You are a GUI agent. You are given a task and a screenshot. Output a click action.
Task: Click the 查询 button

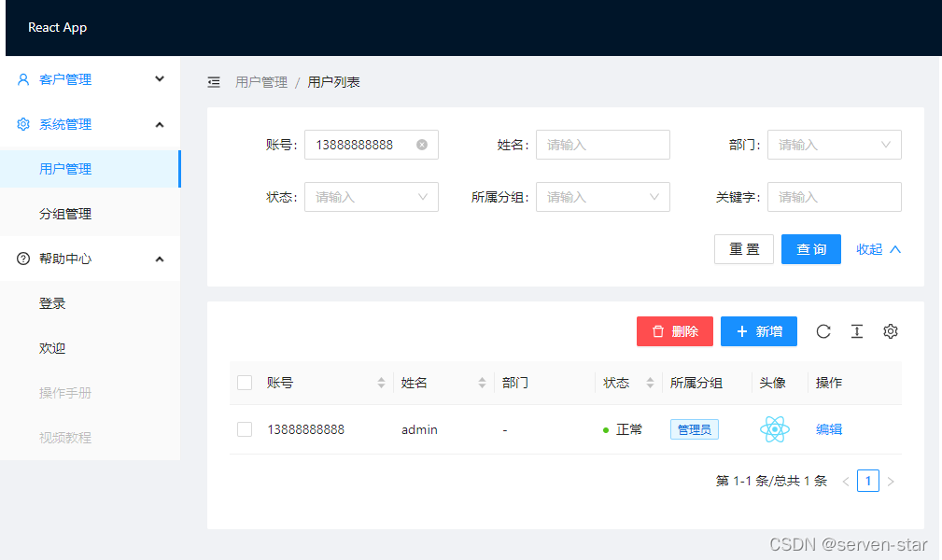coord(811,249)
